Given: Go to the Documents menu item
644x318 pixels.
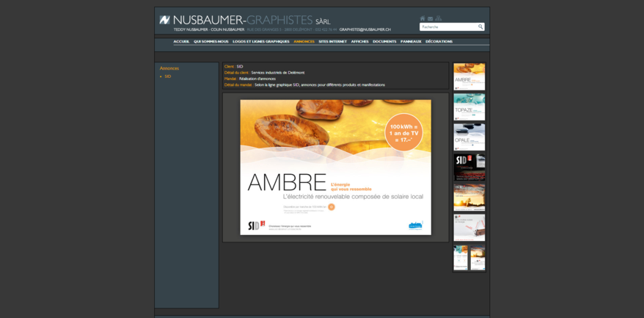Looking at the screenshot, I should (x=384, y=42).
